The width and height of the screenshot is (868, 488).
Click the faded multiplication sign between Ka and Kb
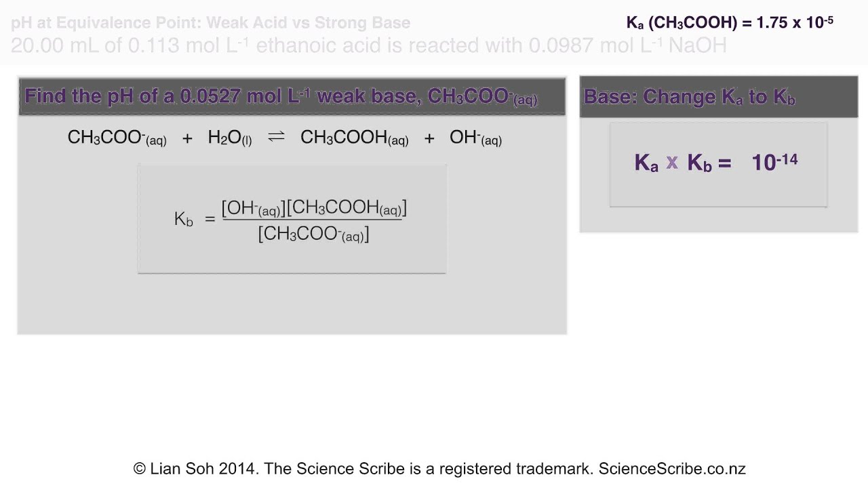pyautogui.click(x=672, y=163)
